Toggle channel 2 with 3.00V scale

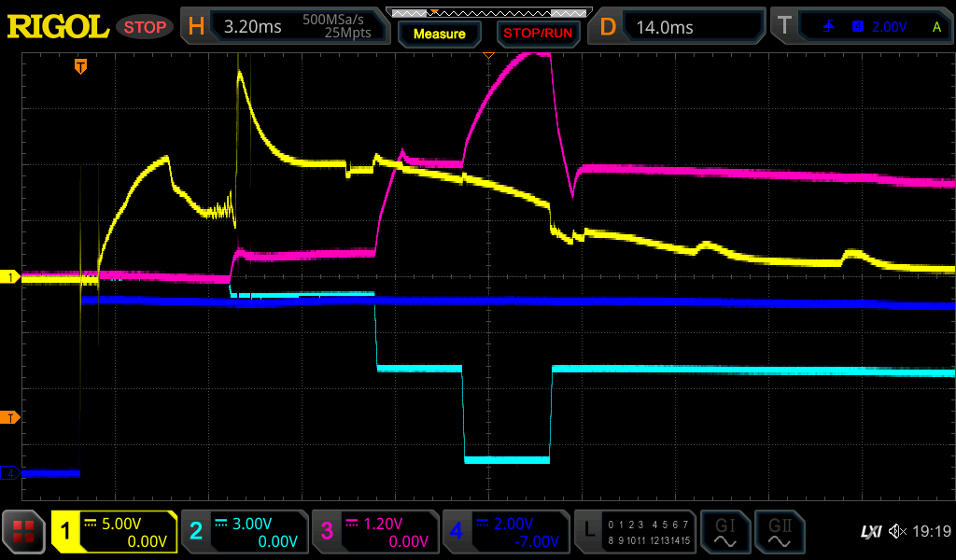(x=244, y=532)
